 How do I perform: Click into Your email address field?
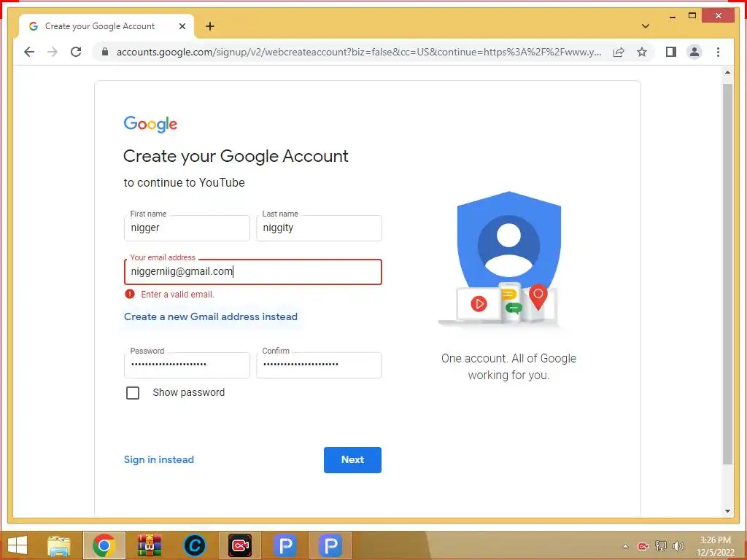253,272
